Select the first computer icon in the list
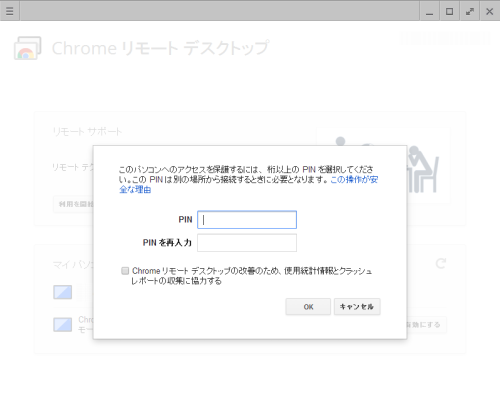The image size is (500, 395). pos(63,292)
